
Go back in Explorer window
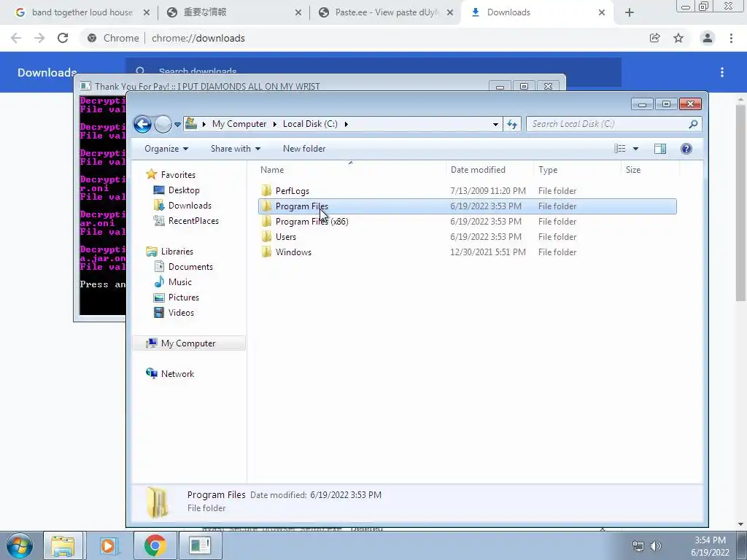tap(142, 124)
